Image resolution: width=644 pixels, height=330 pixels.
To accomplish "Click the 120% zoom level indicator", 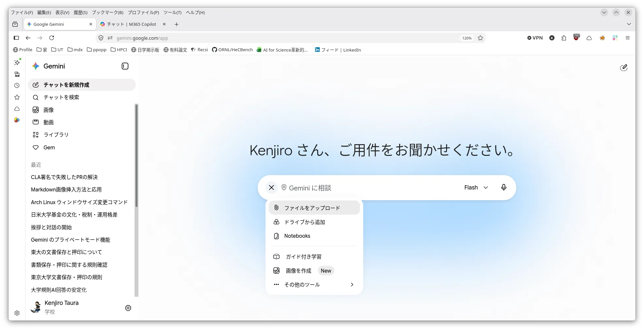I will tap(467, 38).
